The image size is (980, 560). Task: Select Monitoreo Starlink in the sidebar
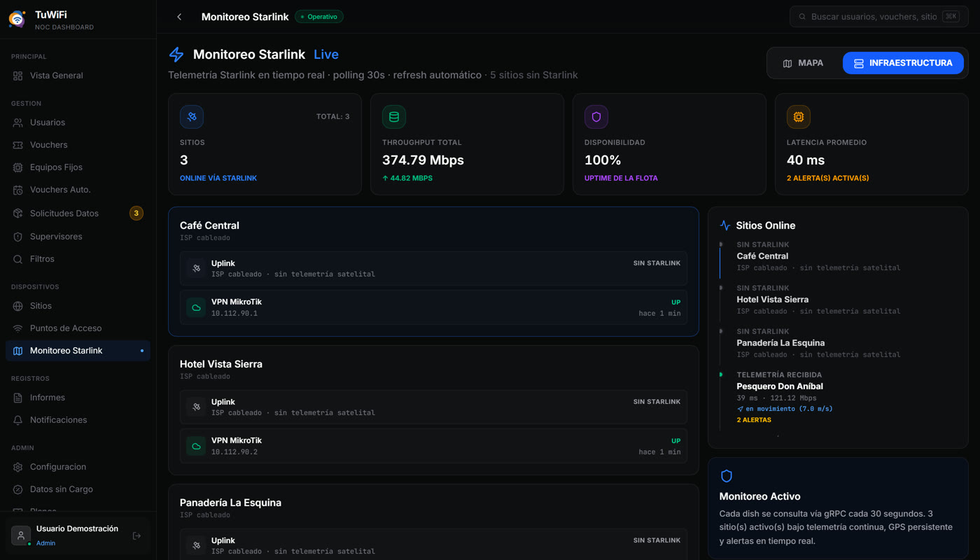pyautogui.click(x=78, y=351)
